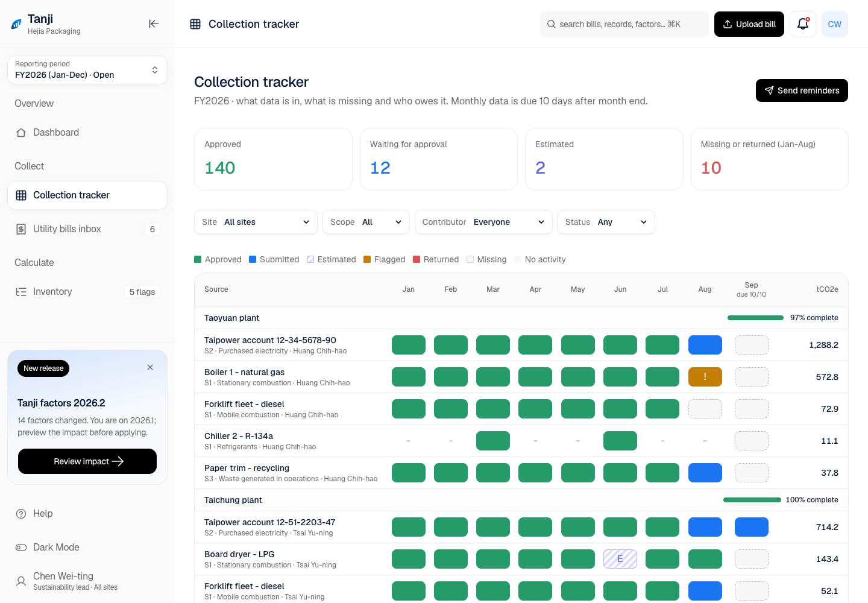Open submitted August cell for Paper trim recycling
This screenshot has width=868, height=603.
click(705, 473)
